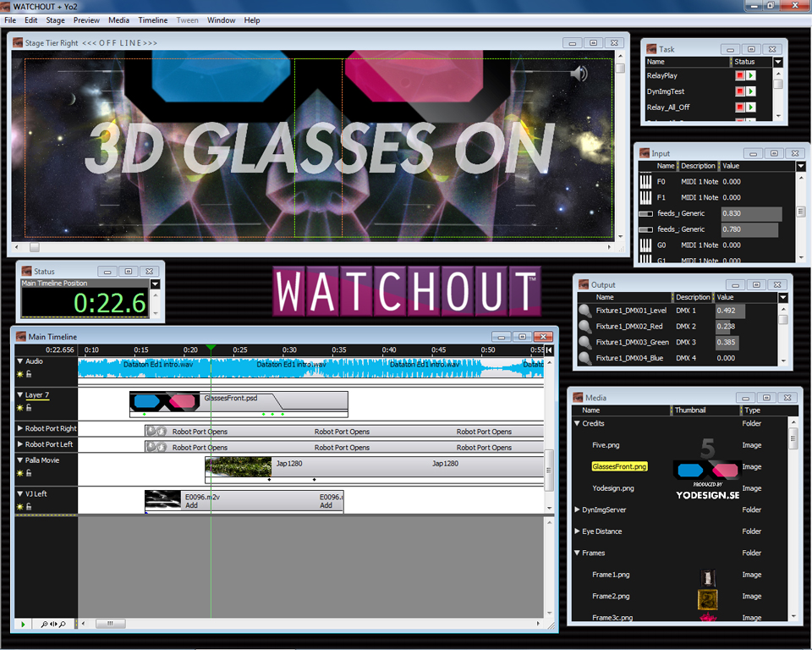Expand the Robot Port Right layer

point(20,429)
